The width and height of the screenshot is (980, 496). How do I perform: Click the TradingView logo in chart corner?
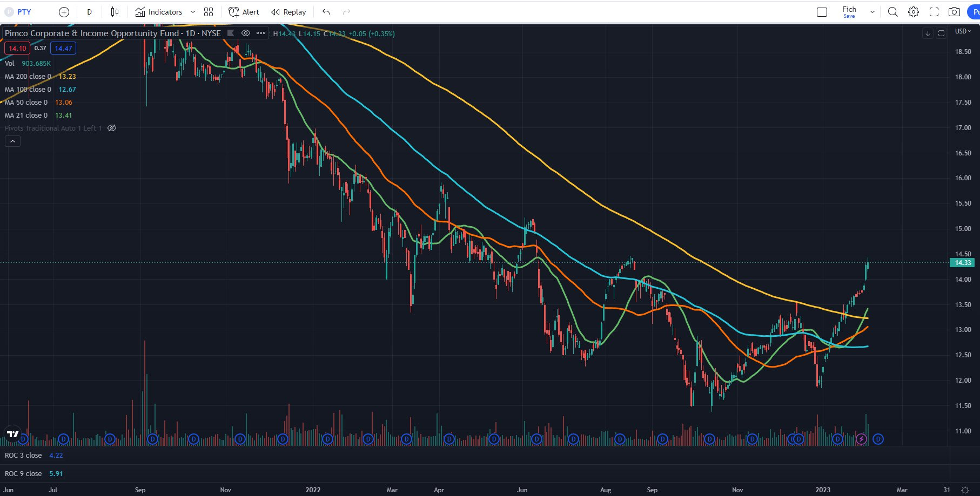(x=12, y=434)
